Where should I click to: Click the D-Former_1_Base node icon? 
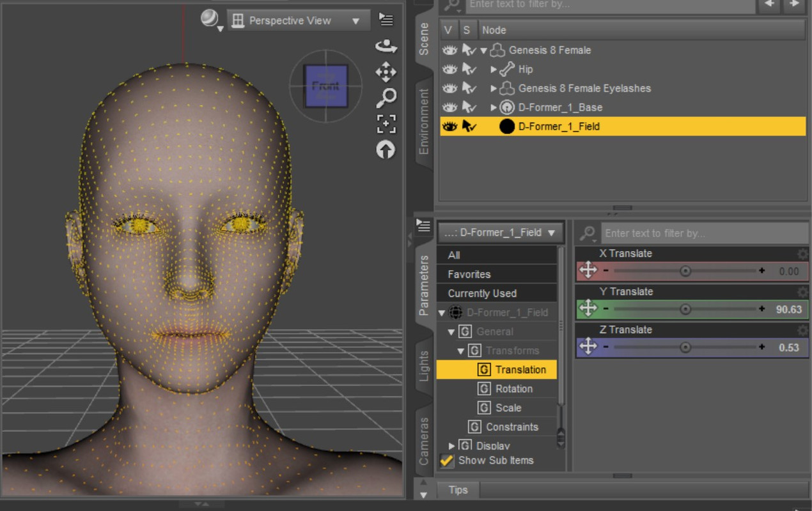(507, 107)
